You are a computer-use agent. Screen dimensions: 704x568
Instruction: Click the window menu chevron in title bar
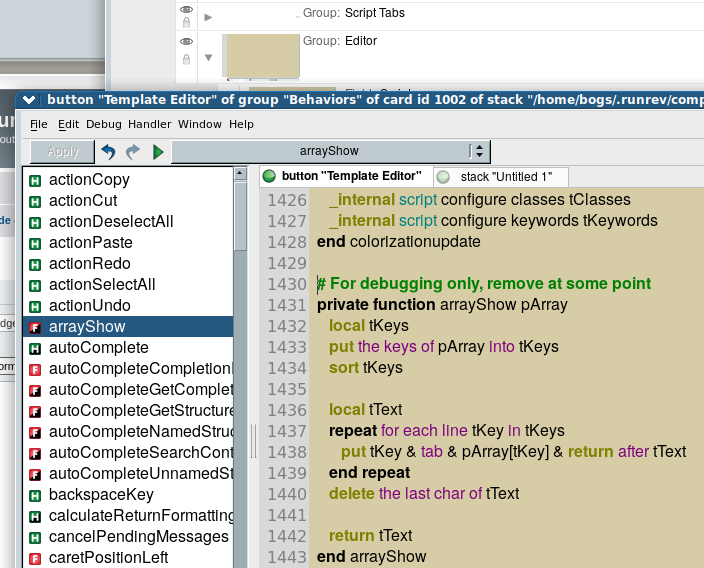[x=29, y=99]
